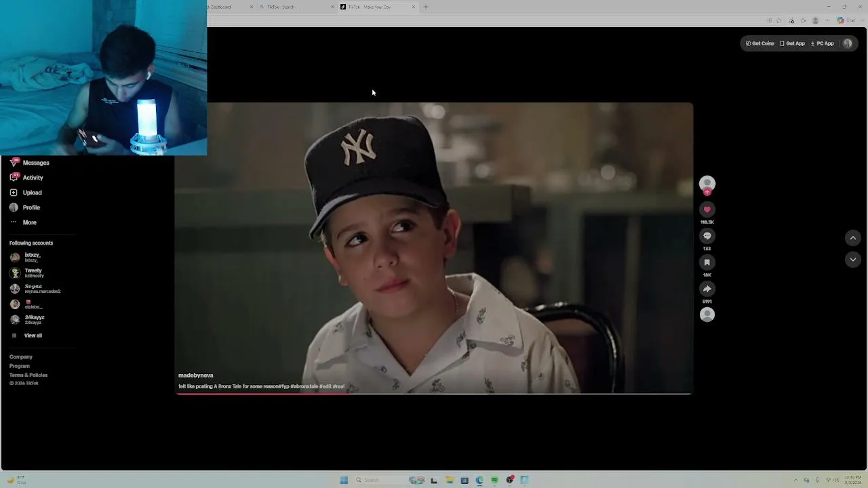This screenshot has height=488, width=868.
Task: Click the More three-dots icon
Action: (14, 222)
